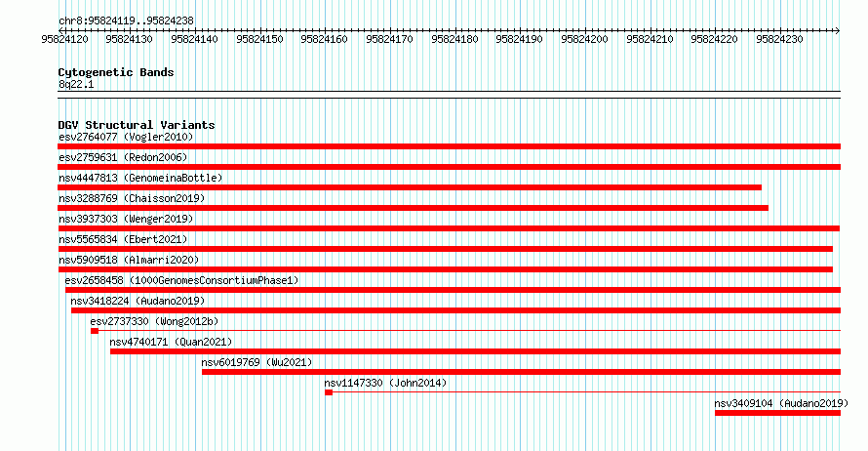Click ruler position 95824170
Viewport: 868px width, 451px height.
pyautogui.click(x=390, y=39)
